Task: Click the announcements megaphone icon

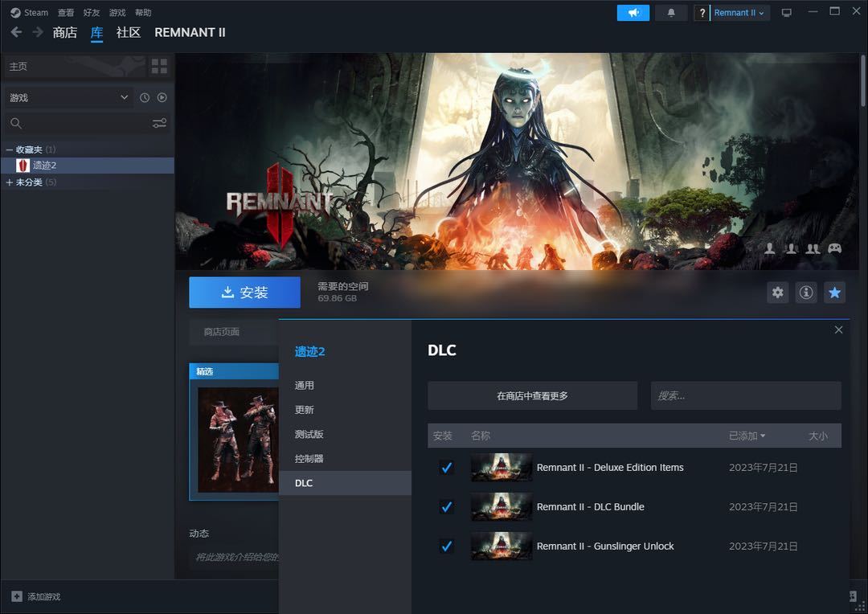Action: click(633, 13)
